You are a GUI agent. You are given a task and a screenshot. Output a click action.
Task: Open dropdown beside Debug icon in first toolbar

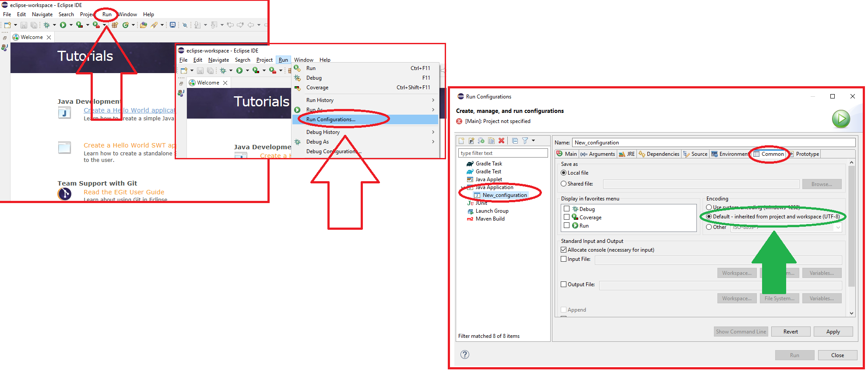point(54,25)
